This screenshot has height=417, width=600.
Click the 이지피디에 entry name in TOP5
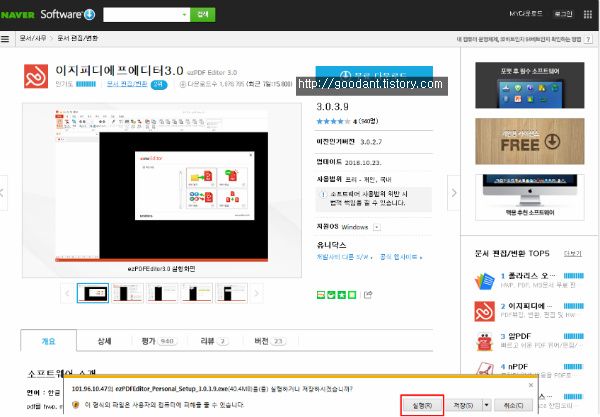pos(530,306)
